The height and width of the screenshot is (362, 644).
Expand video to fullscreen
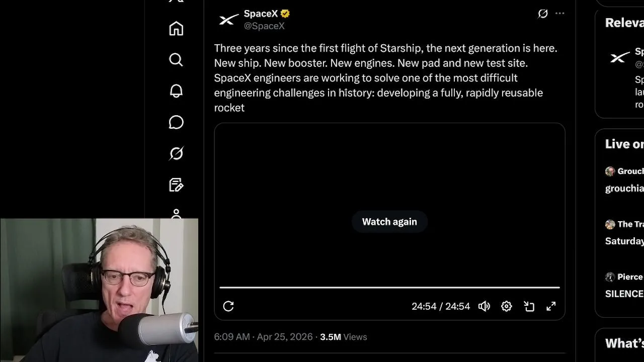coord(551,306)
